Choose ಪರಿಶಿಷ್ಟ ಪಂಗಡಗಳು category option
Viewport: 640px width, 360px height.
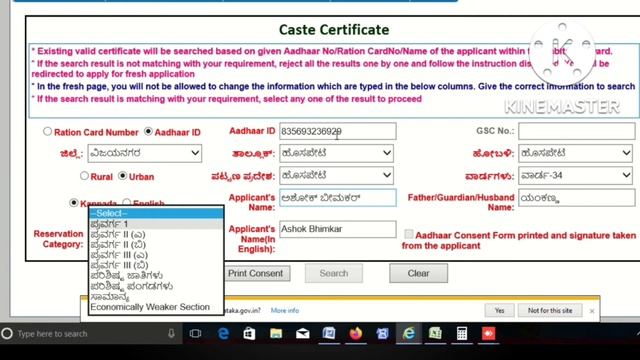156,286
